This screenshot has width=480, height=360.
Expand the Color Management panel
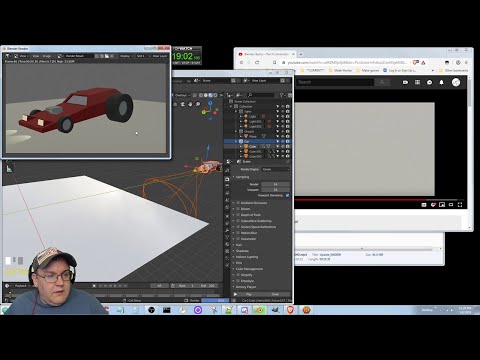[248, 269]
